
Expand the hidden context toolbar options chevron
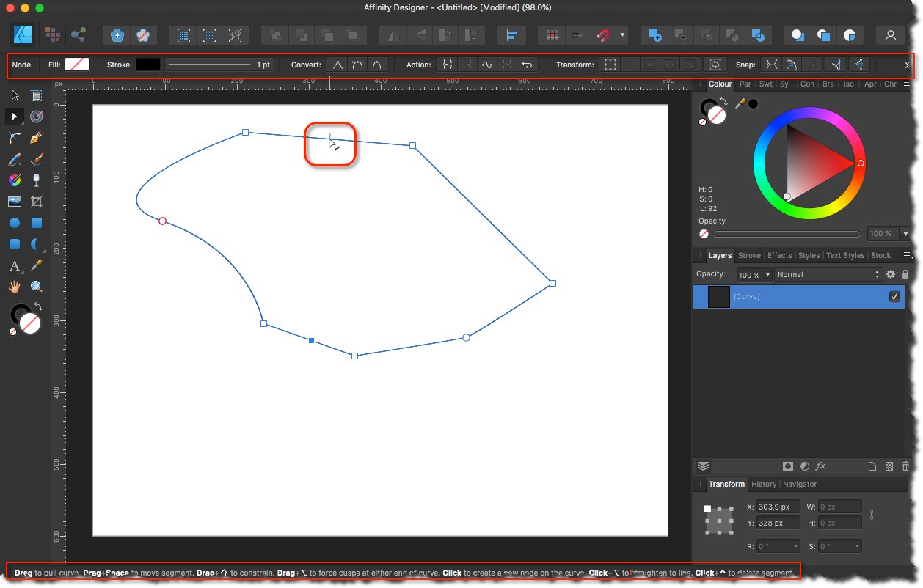coord(908,65)
